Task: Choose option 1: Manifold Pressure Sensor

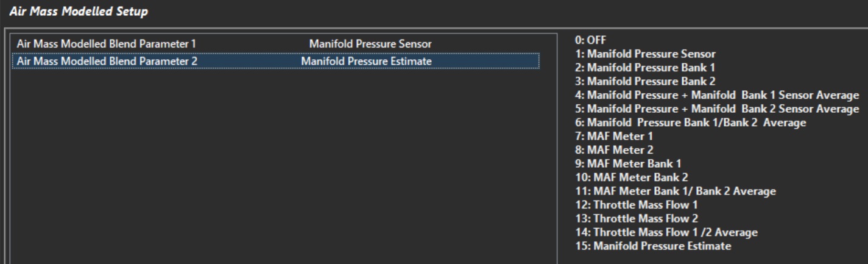Action: pos(644,54)
